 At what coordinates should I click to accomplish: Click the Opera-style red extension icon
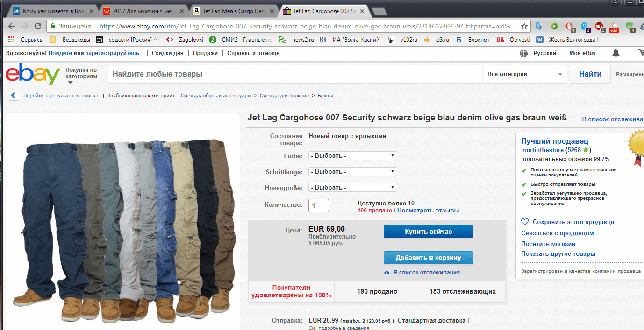570,27
